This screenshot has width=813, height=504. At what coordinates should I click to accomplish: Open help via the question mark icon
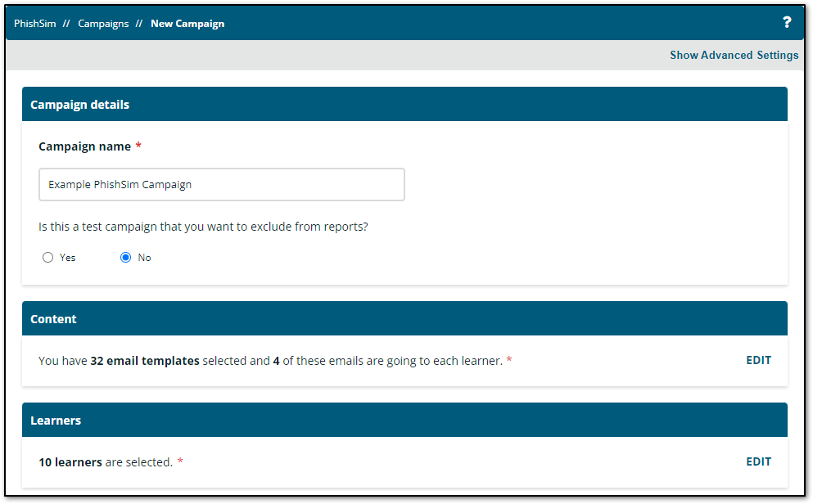787,23
